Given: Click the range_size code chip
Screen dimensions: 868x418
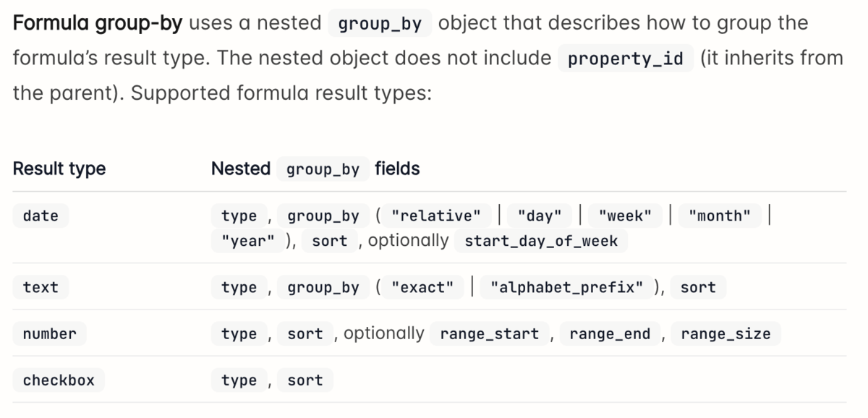Looking at the screenshot, I should point(726,333).
